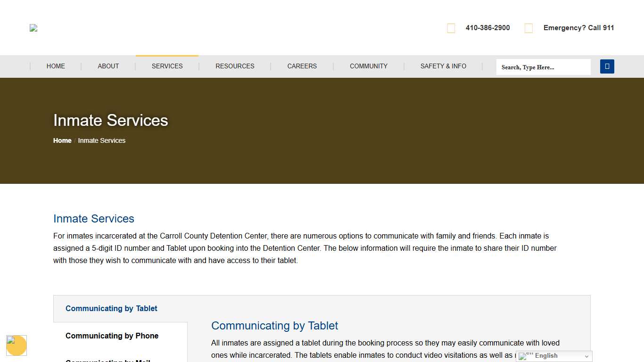Navigate to the CAREERS menu item

[302, 66]
